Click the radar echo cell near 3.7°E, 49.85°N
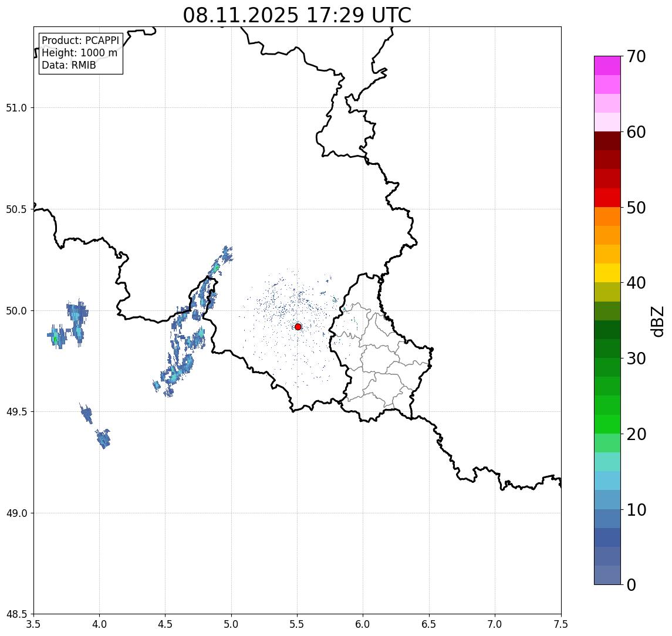Image resolution: width=672 pixels, height=636 pixels. 56,337
